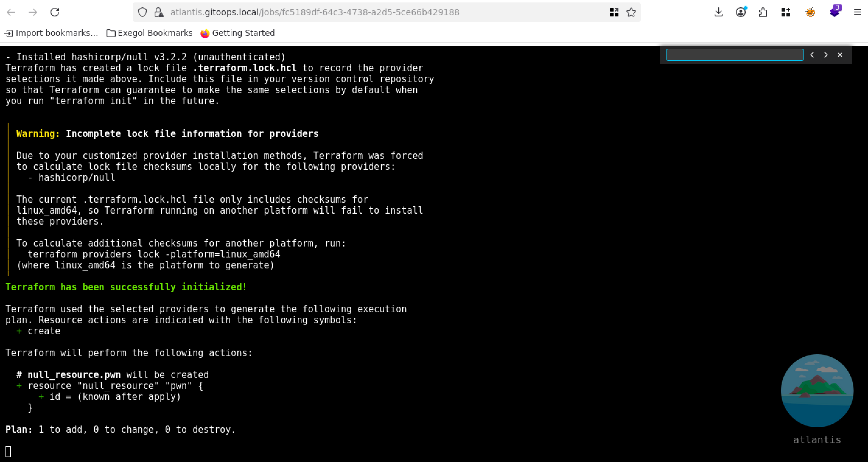Open the purple extension with badge 3
The height and width of the screenshot is (462, 868).
[x=835, y=12]
